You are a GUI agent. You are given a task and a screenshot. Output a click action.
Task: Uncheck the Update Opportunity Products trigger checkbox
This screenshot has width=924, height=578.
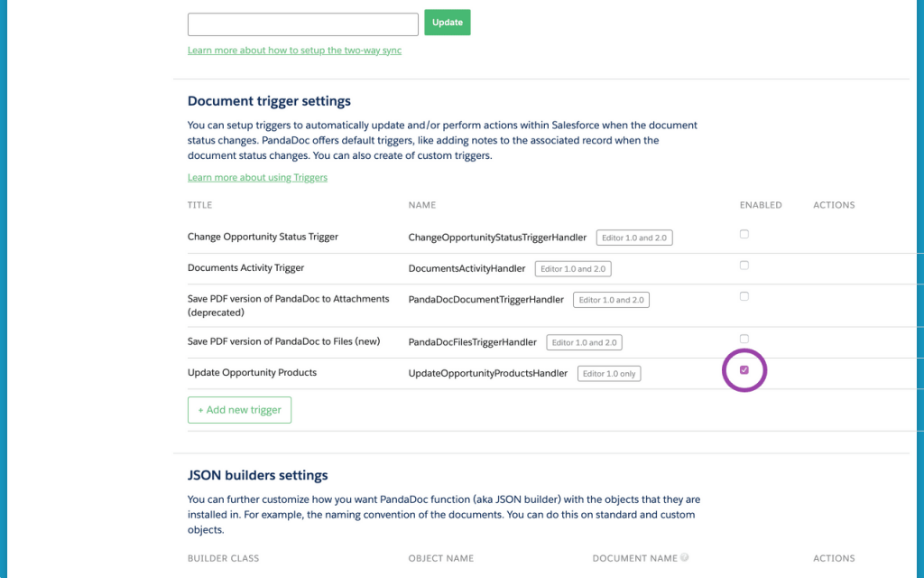[744, 369]
